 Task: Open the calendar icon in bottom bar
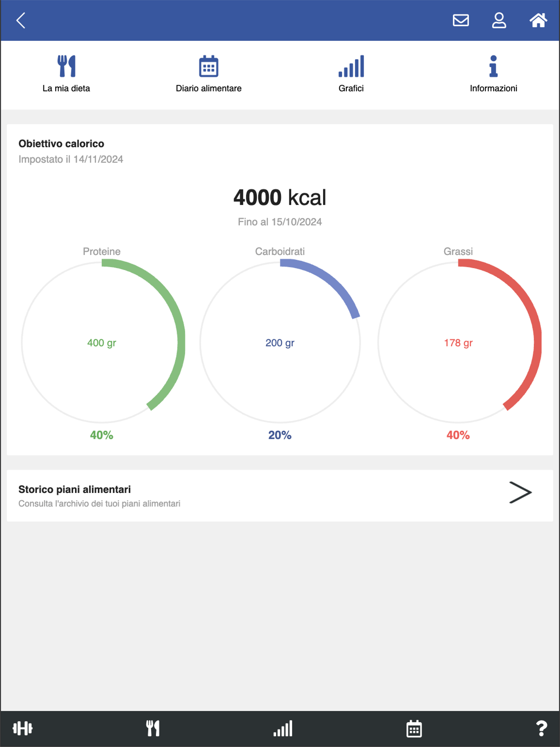click(x=414, y=728)
